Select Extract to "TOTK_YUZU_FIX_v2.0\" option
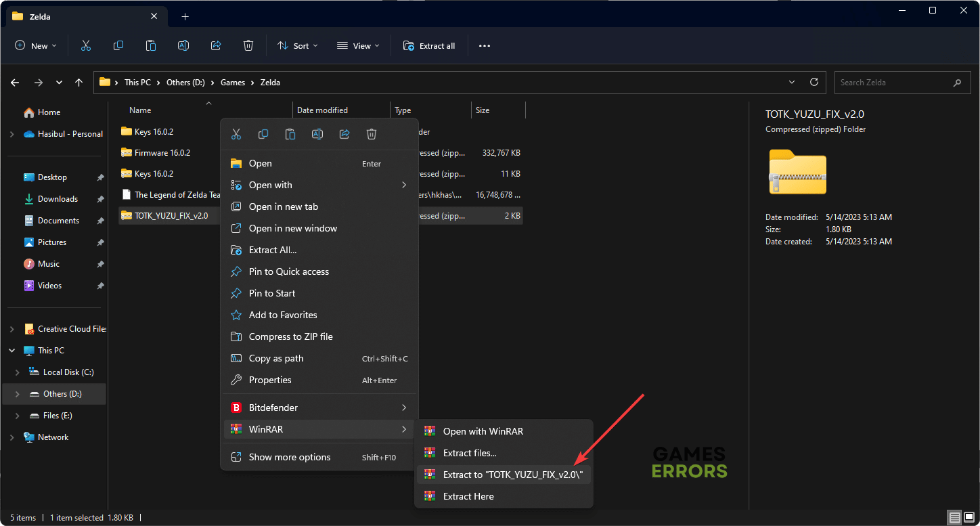The image size is (980, 526). click(x=512, y=475)
